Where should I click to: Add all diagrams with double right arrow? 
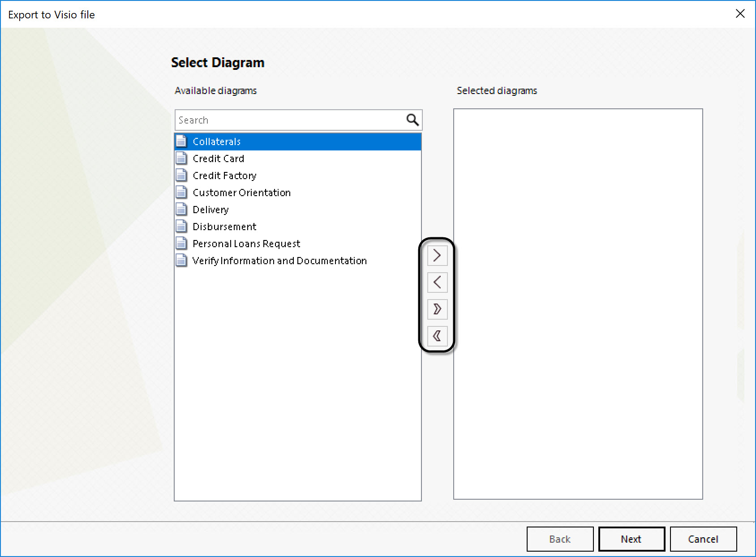(x=438, y=309)
